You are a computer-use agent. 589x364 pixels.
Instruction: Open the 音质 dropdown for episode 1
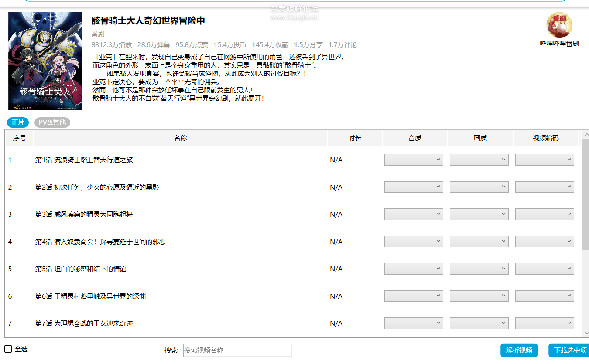(413, 160)
